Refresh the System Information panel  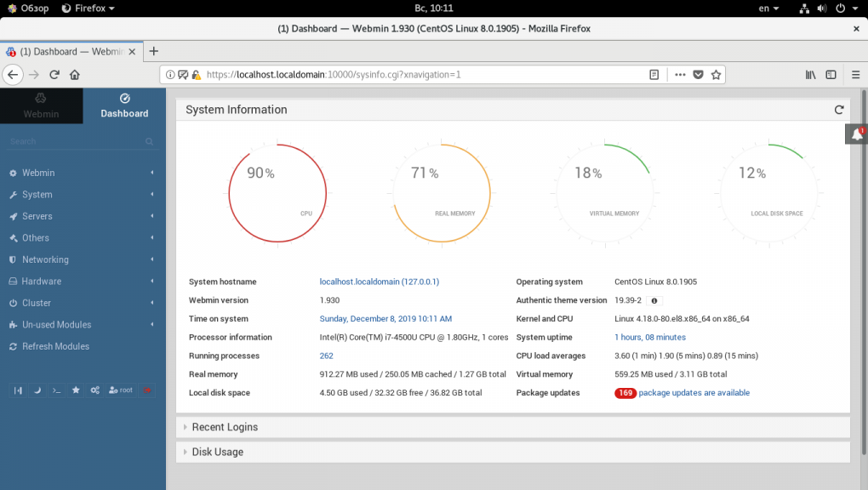839,109
